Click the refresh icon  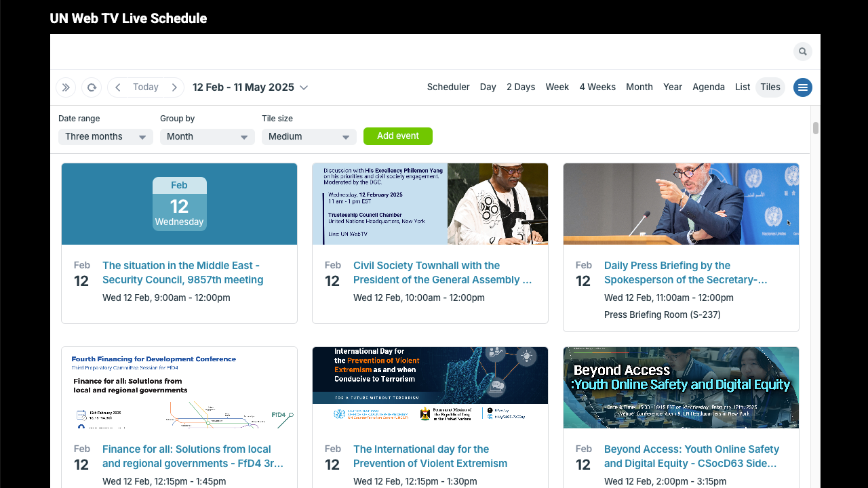[92, 87]
